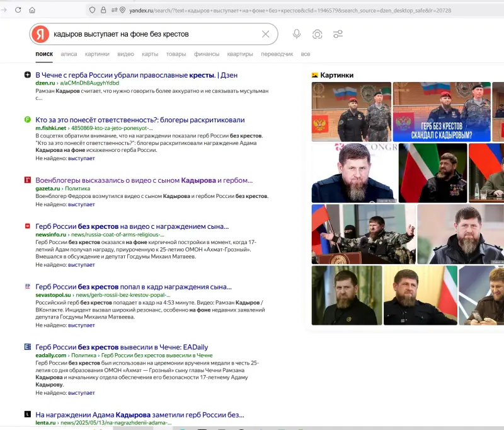Viewport: 504px width, 430px height.
Task: Clear the search query with the X icon
Action: point(266,34)
